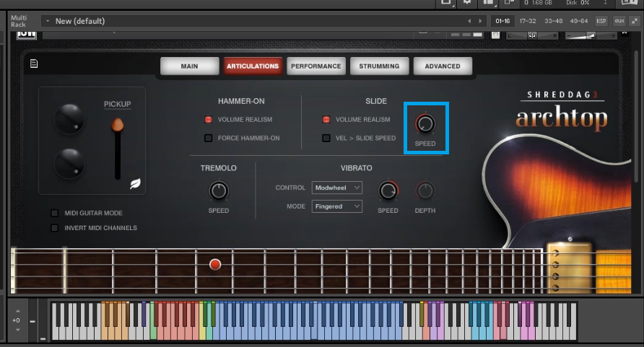The width and height of the screenshot is (644, 347).
Task: Click the New (default) multi name field
Action: [x=263, y=21]
